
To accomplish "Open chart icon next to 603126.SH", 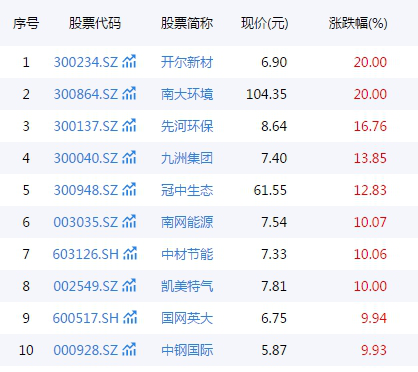I will (x=130, y=254).
